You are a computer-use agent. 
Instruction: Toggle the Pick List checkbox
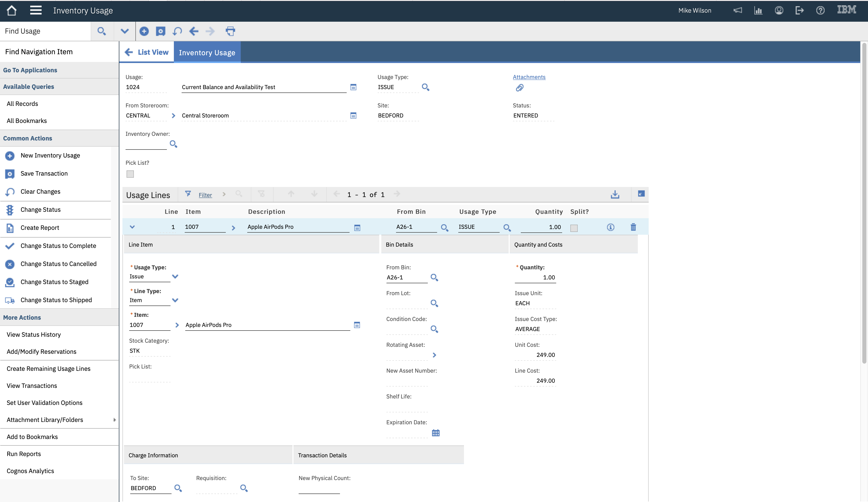[x=130, y=174]
